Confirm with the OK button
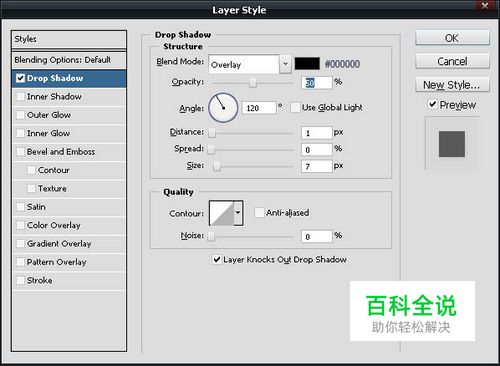This screenshot has width=500, height=366. pyautogui.click(x=452, y=38)
